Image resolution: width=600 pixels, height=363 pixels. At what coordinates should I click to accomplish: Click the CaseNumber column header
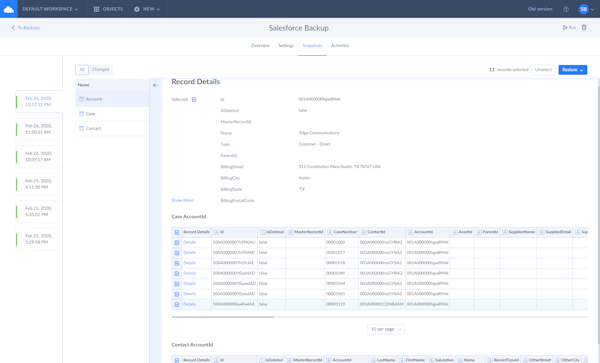[x=341, y=232]
